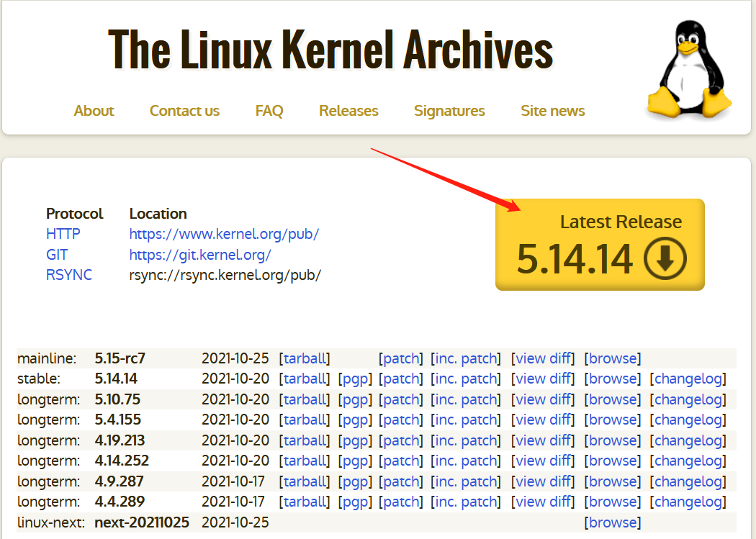Open the FAQ page
Image resolution: width=756 pixels, height=539 pixels.
[x=269, y=111]
